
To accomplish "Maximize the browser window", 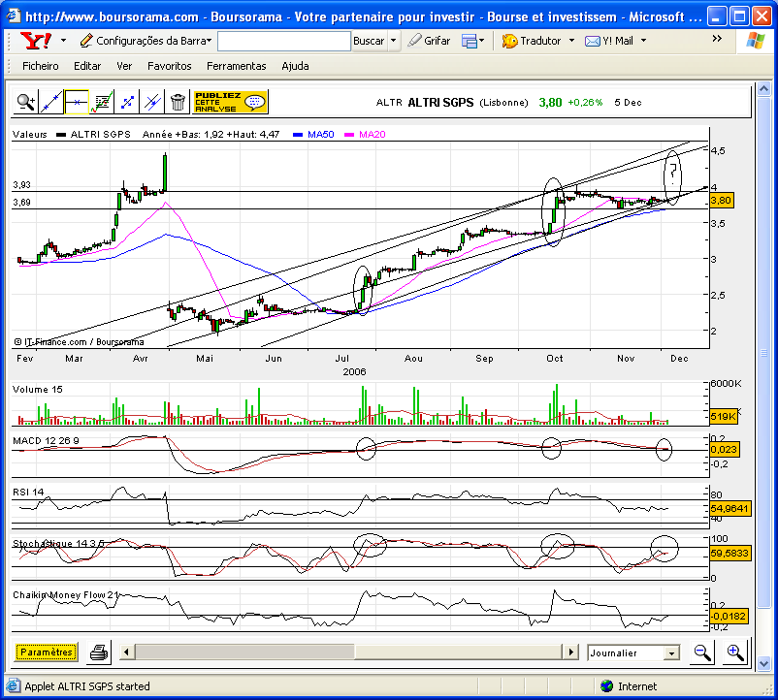I will (739, 16).
